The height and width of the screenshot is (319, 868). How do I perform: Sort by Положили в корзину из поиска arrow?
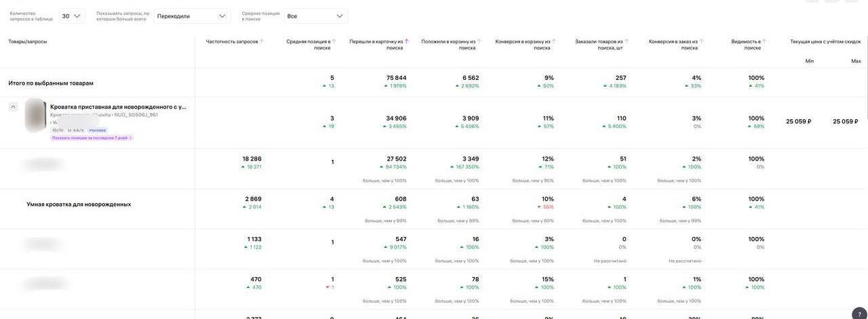click(479, 41)
